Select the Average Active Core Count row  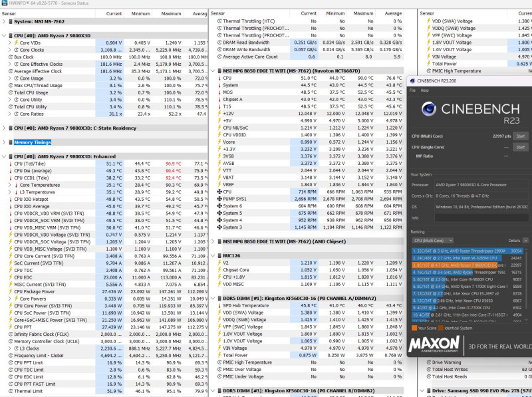coord(307,57)
